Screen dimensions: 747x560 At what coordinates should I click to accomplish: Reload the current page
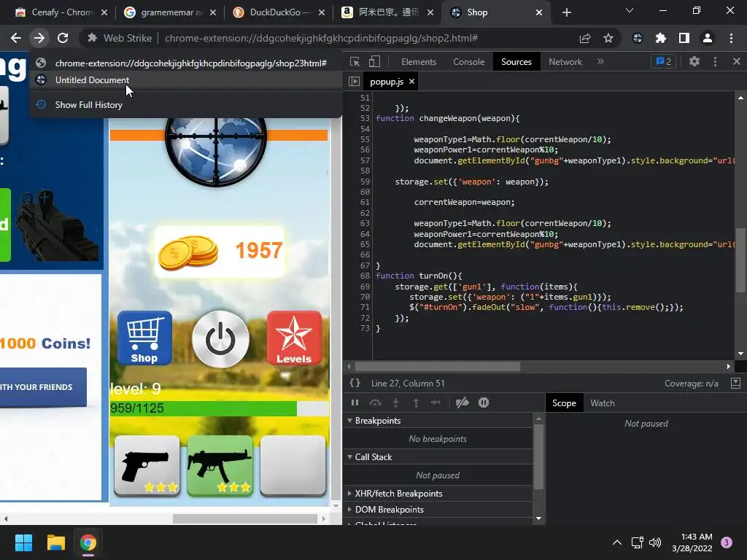tap(63, 38)
